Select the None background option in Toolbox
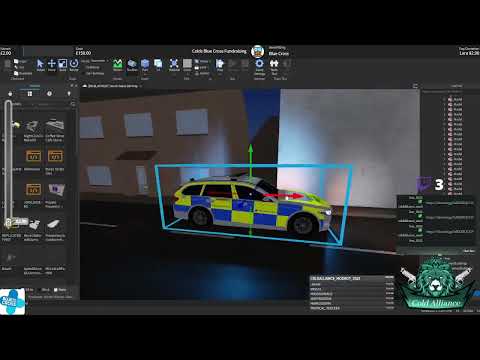 pyautogui.click(x=60, y=290)
